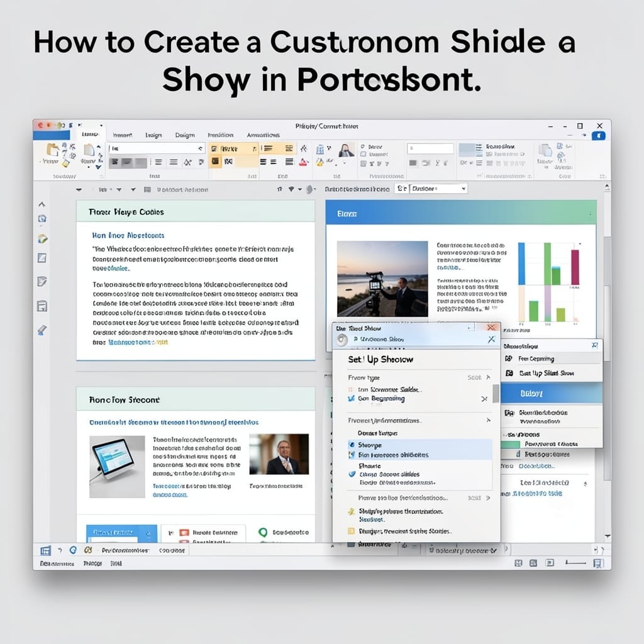Click the blue pen icon at sidebar bottom
The image size is (644, 644).
coord(42,330)
